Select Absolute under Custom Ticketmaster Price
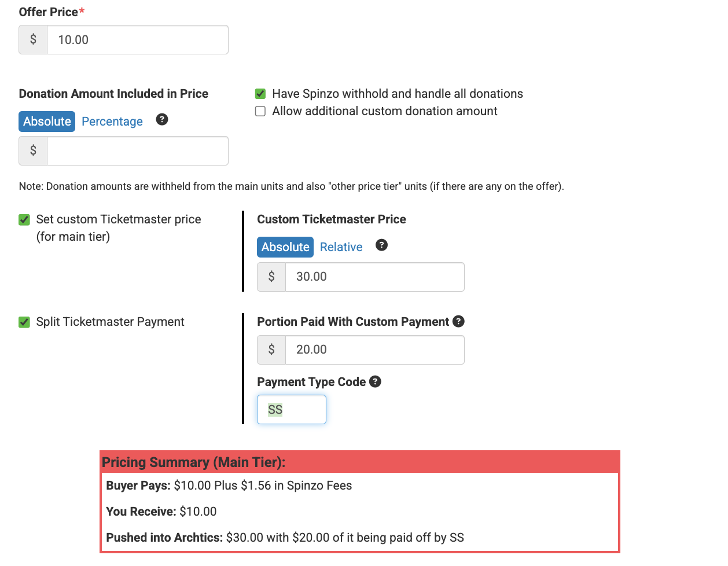 point(285,247)
